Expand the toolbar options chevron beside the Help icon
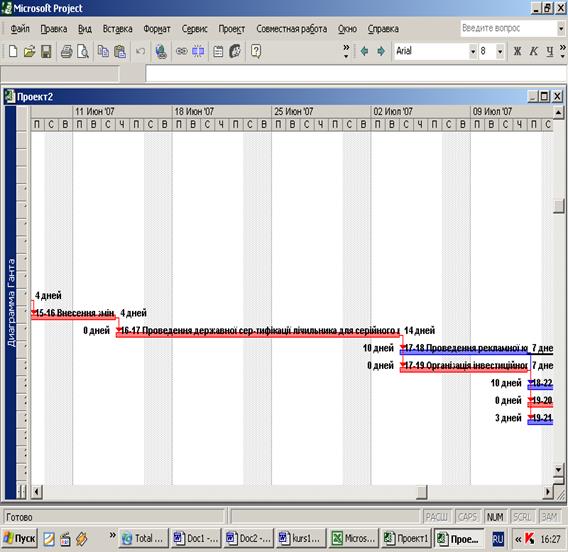This screenshot has height=552, width=568. pyautogui.click(x=346, y=51)
